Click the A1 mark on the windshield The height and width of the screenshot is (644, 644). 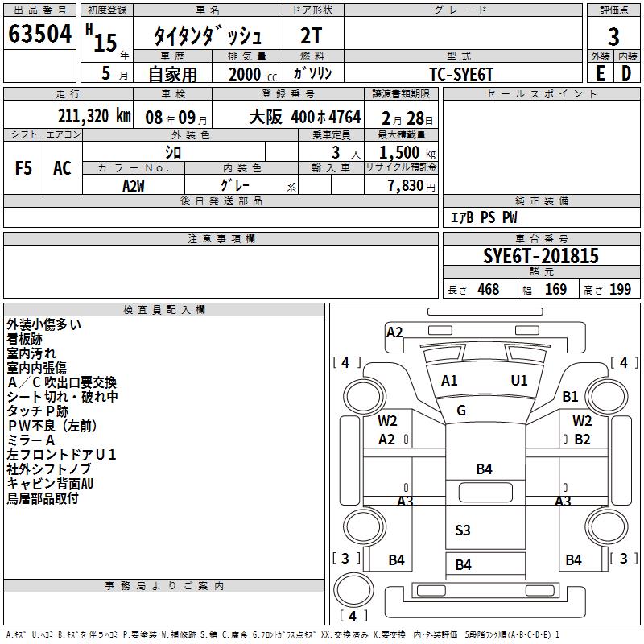(449, 381)
